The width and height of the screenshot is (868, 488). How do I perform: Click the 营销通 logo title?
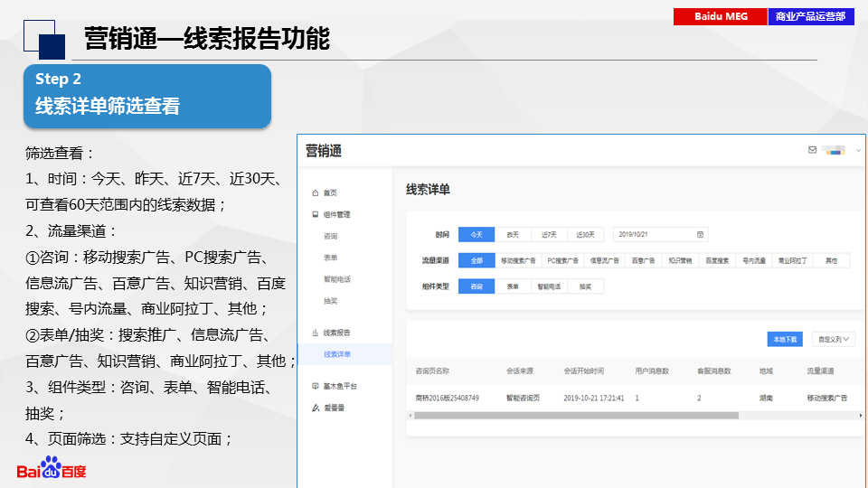click(x=324, y=151)
